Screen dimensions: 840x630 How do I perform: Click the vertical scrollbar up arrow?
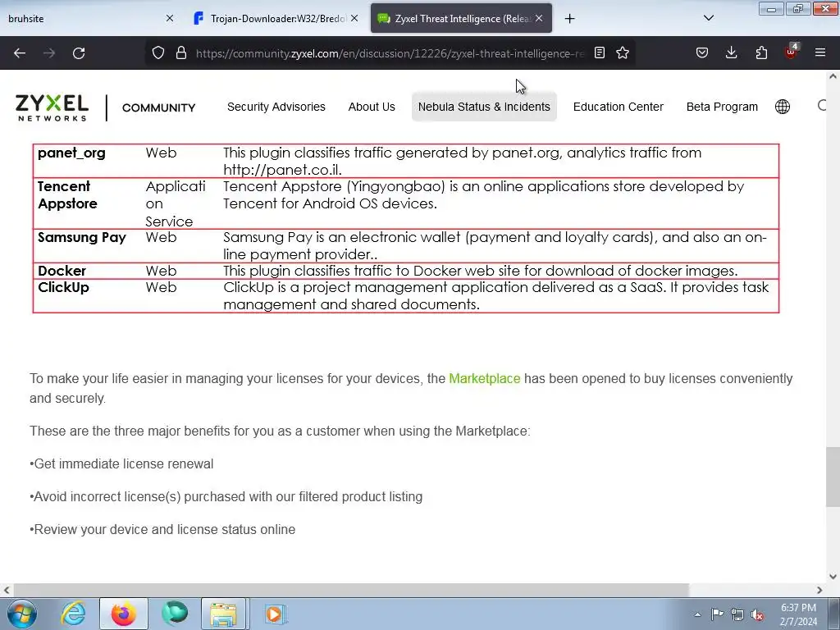tap(833, 76)
